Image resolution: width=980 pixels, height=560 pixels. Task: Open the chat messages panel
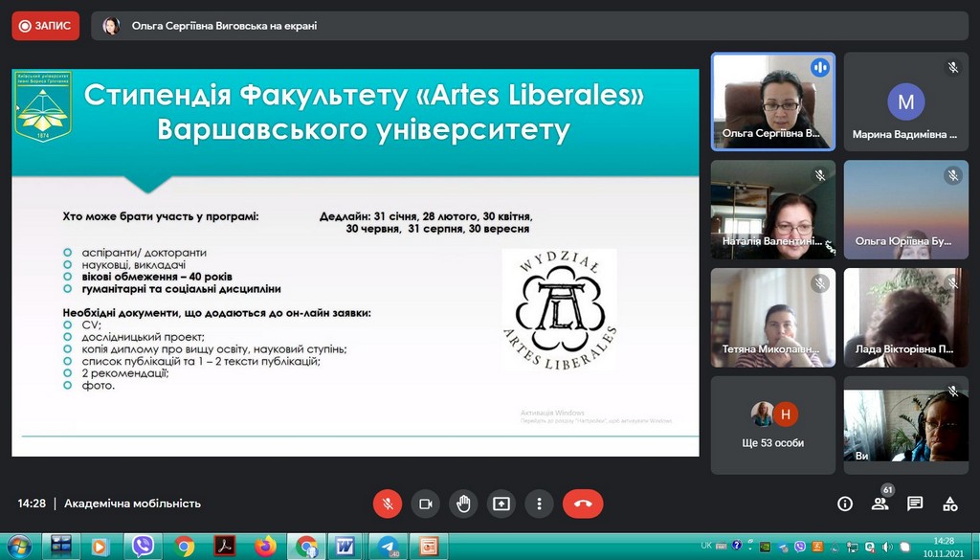915,504
